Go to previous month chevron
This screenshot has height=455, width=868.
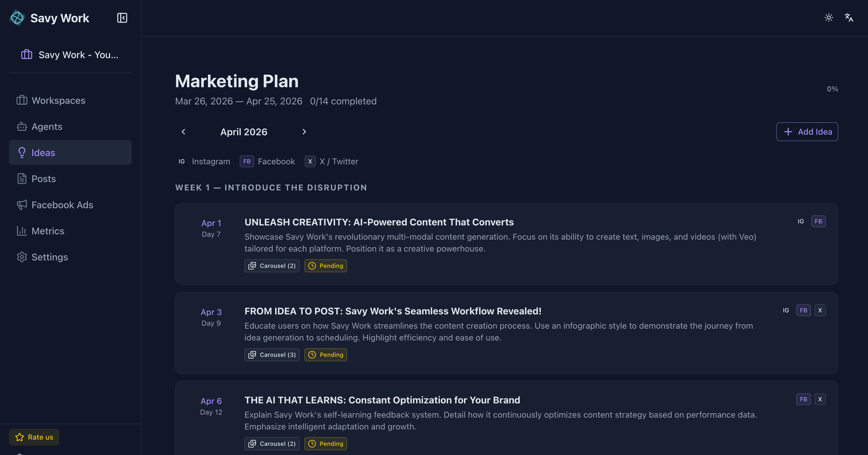[x=183, y=132]
